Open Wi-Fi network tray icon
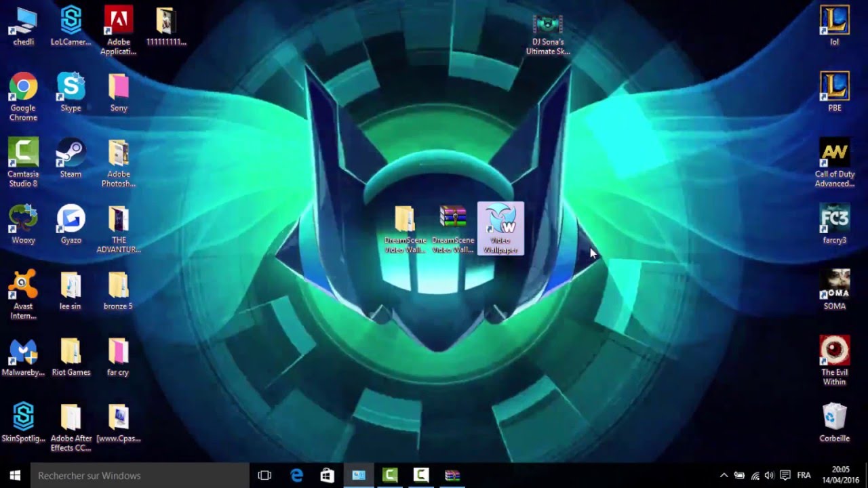868x488 pixels. coord(755,476)
